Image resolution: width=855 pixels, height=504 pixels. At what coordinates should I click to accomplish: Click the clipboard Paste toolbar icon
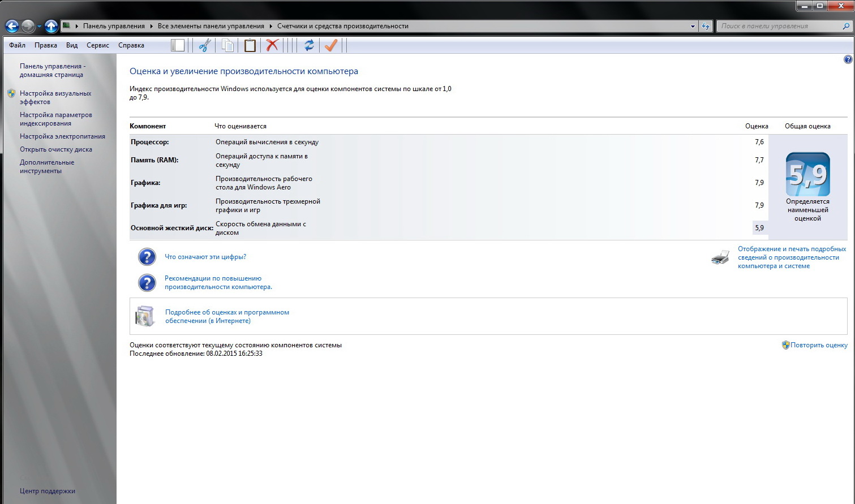pyautogui.click(x=250, y=45)
